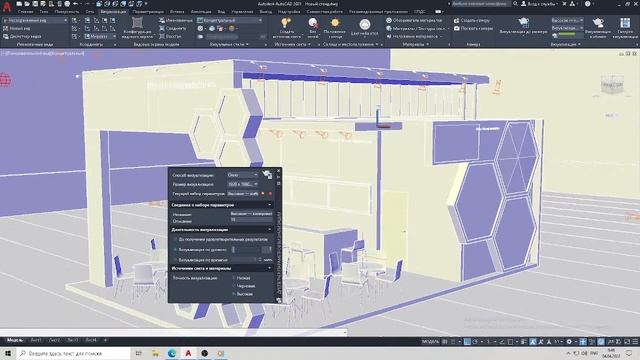
Task: Open the render preset 'Высокое' dropdown in ribbon
Action: click(x=567, y=20)
